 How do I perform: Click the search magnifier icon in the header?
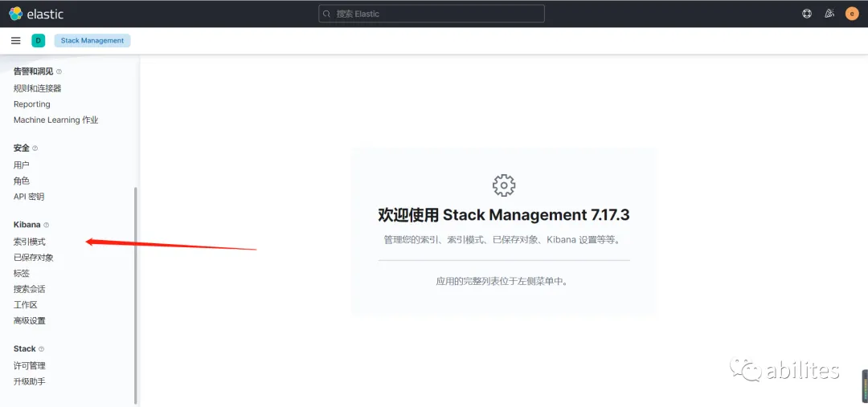(x=327, y=14)
